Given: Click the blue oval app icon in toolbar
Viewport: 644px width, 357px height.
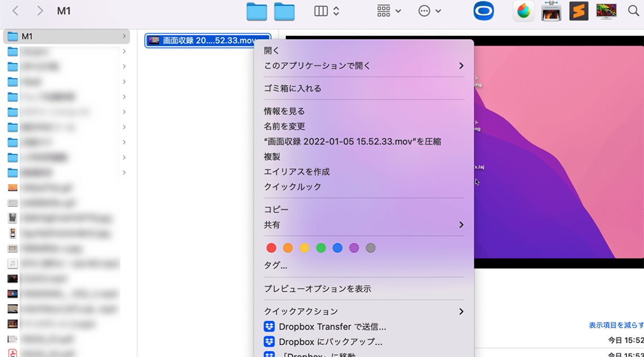Looking at the screenshot, I should pyautogui.click(x=484, y=11).
